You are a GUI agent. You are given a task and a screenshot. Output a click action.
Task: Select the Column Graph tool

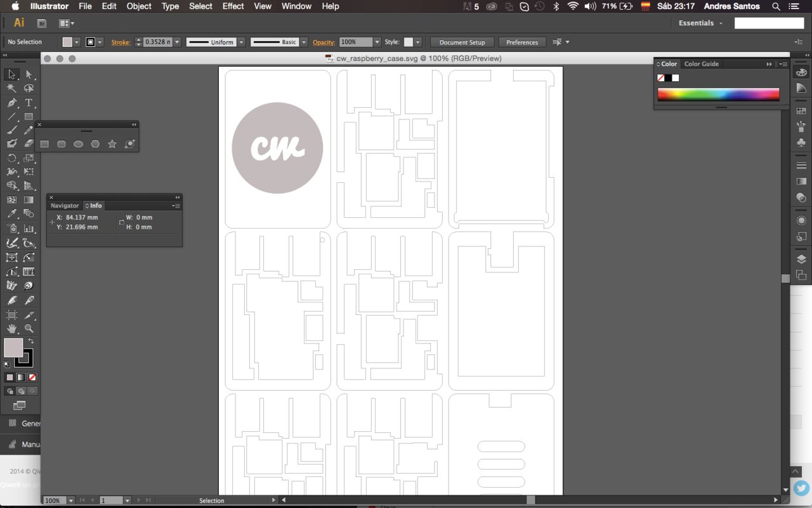[29, 228]
